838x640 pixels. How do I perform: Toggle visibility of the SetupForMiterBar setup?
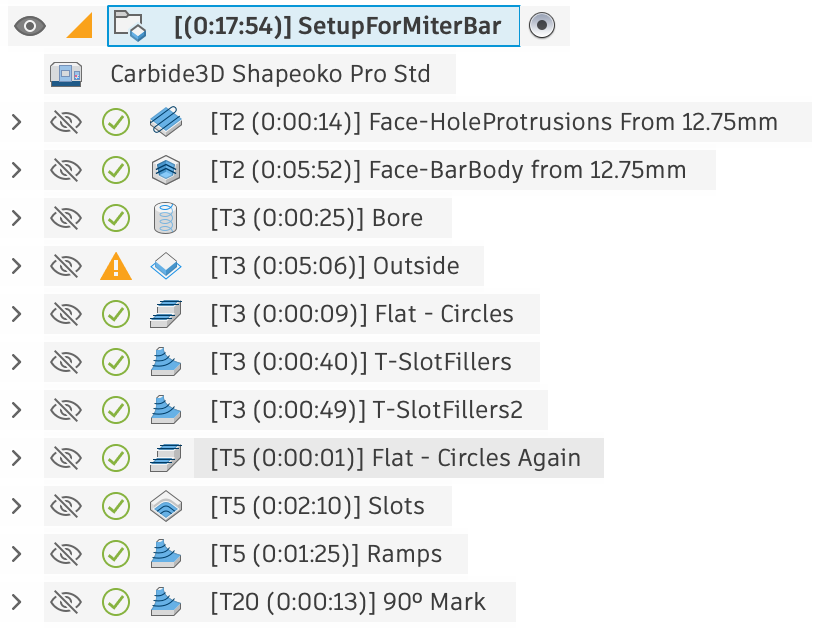coord(30,26)
